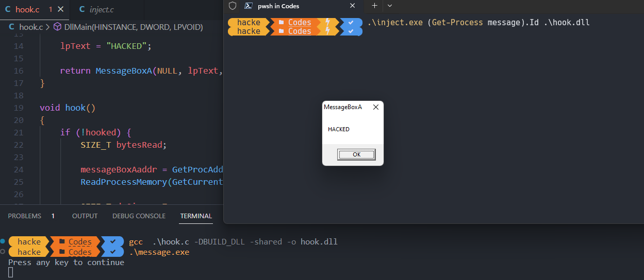The image size is (644, 280).
Task: Click the DllMain symbol cube icon in breadcrumb
Action: point(58,27)
